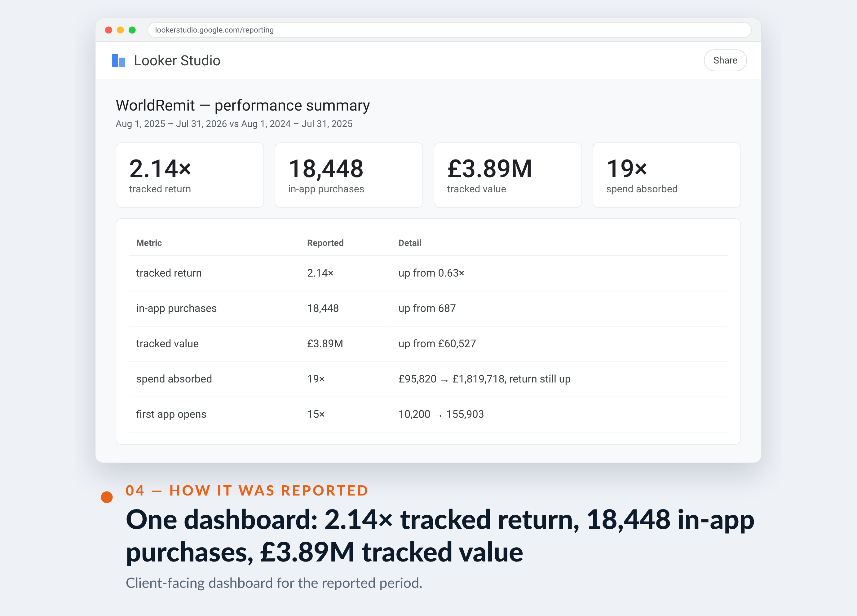857x616 pixels.
Task: Select the £3.89M tracked value scorecard
Action: pyautogui.click(x=507, y=175)
